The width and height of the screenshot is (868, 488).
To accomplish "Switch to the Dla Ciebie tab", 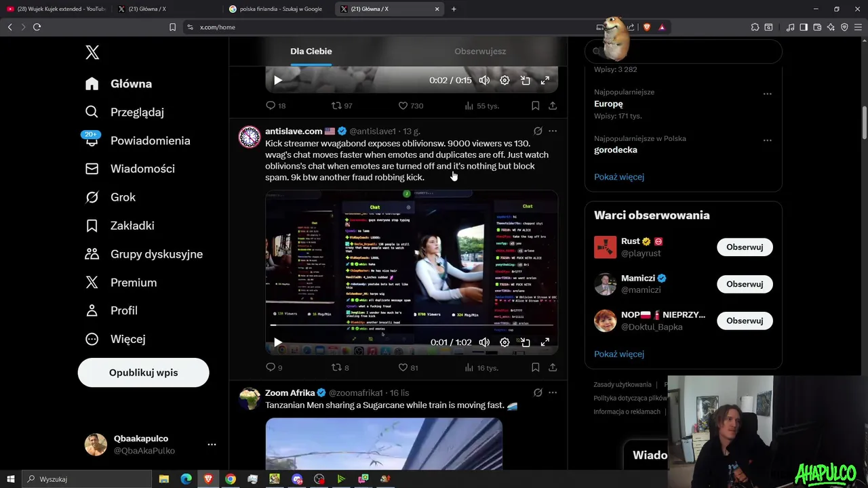I will point(311,52).
